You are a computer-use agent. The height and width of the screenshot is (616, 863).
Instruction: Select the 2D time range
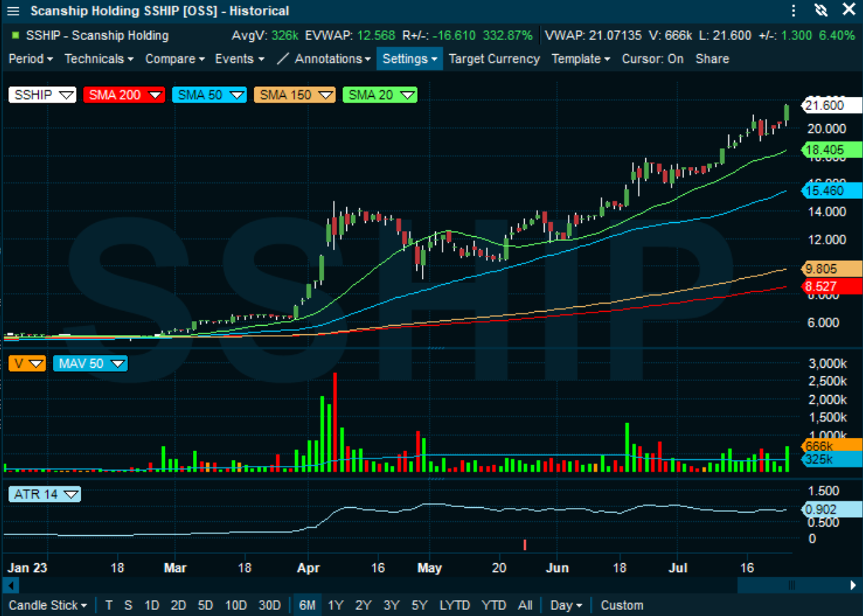click(x=178, y=605)
